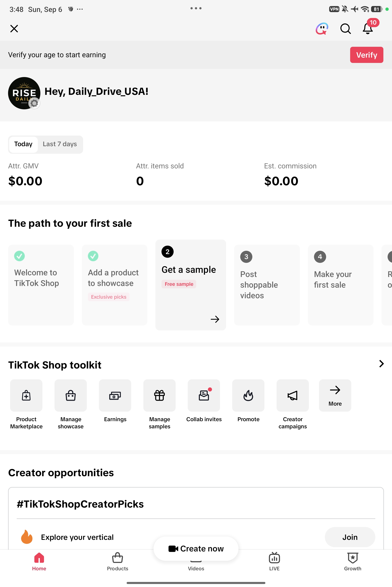Open the Manage samples gift icon

159,395
